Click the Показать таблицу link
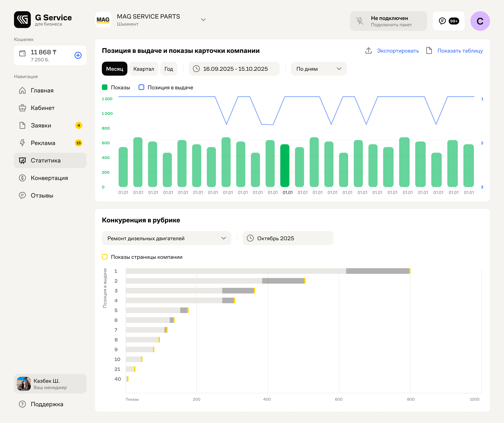The image size is (504, 423). (460, 51)
